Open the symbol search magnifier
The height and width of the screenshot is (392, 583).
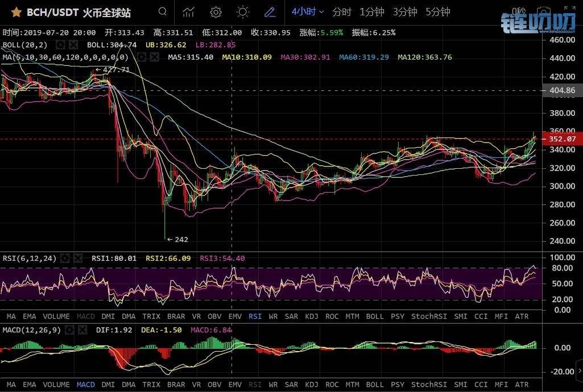click(x=163, y=11)
